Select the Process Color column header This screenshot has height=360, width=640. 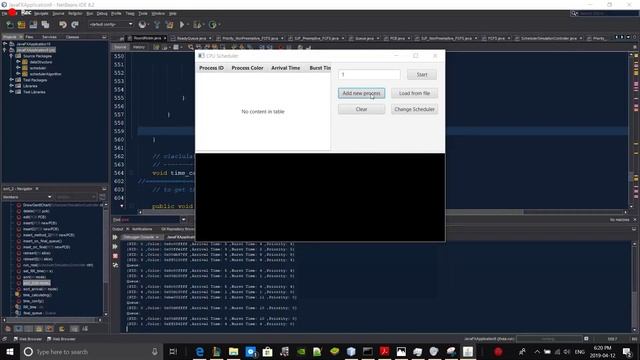pos(247,68)
